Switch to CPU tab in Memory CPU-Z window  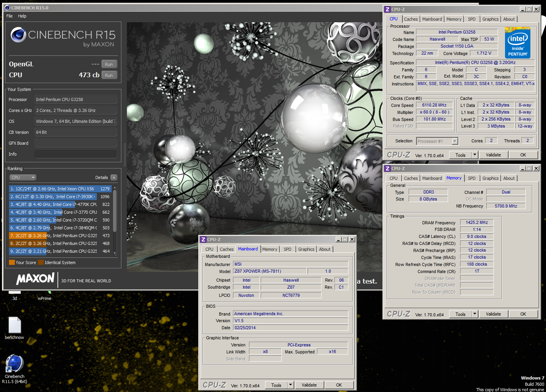(393, 178)
